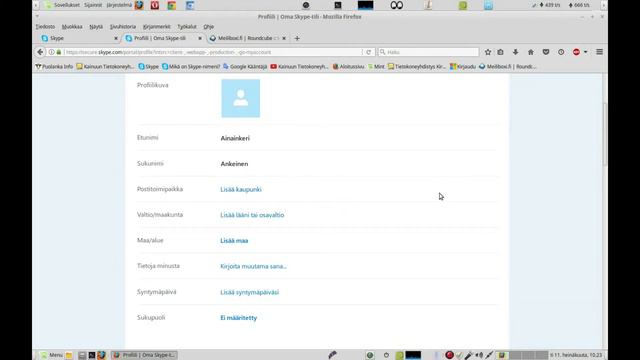Click Lisää lääni tai osavaltio link

[252, 215]
